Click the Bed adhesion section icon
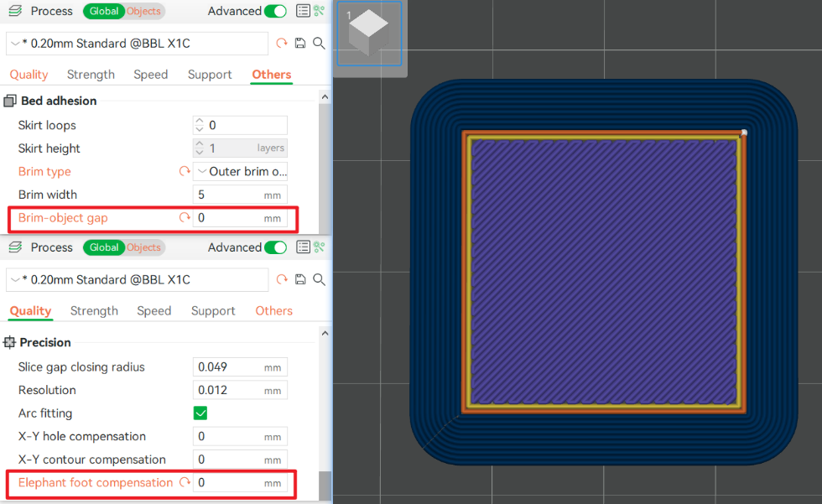Viewport: 822px width, 504px height. [10, 101]
